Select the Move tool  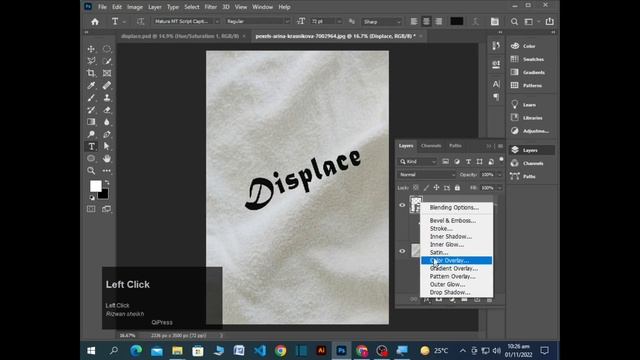tap(91, 49)
